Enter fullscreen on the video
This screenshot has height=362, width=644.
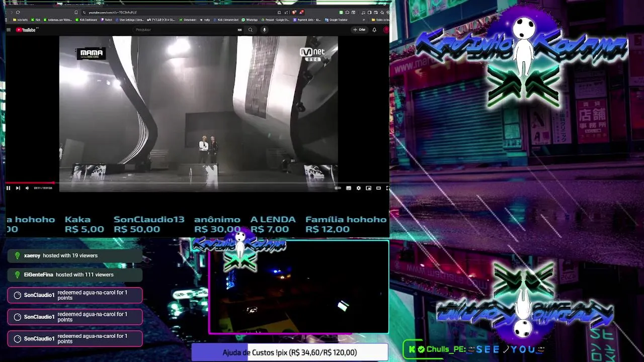point(387,188)
